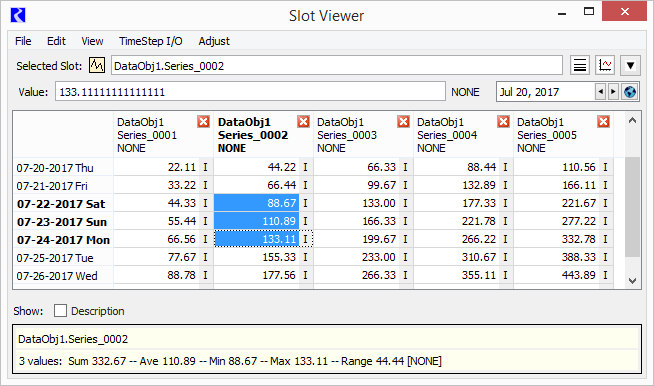
Task: Click the RiverWare logo window icon
Action: pos(18,15)
